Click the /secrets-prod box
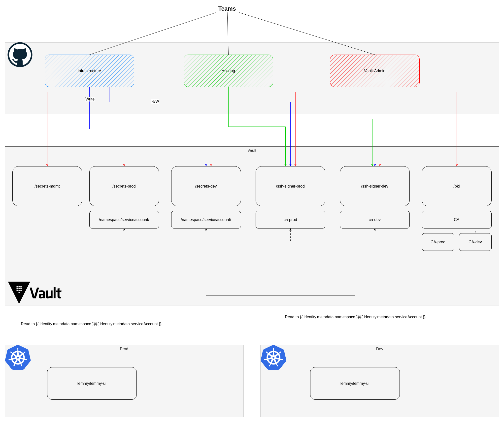The height and width of the screenshot is (422, 504). [x=124, y=186]
